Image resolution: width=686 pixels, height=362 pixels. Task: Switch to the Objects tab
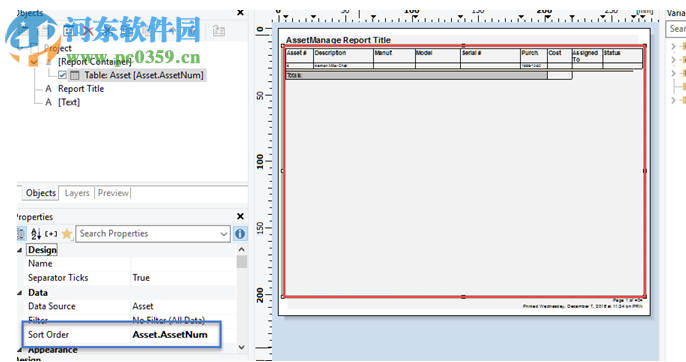[41, 193]
